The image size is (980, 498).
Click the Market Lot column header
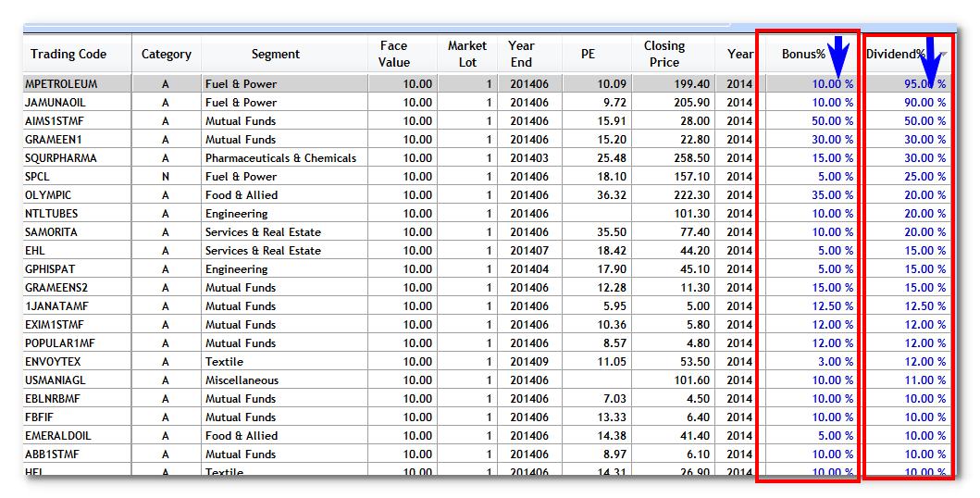tap(467, 54)
